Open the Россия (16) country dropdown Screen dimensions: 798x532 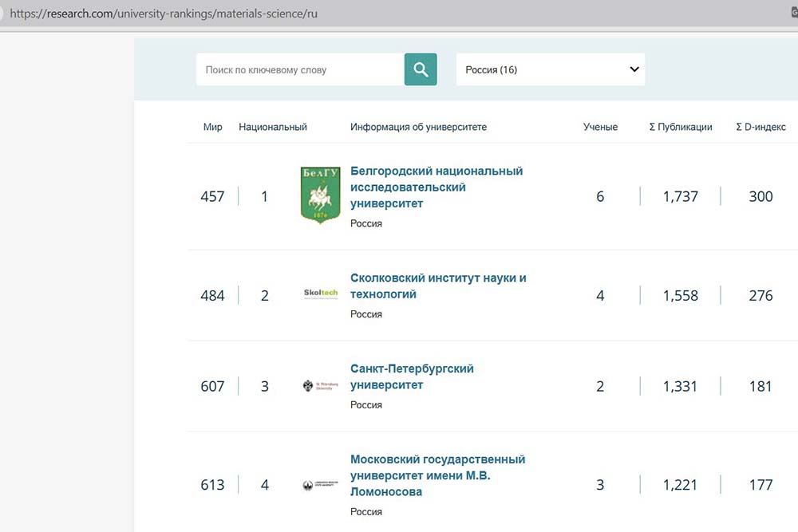coord(550,69)
